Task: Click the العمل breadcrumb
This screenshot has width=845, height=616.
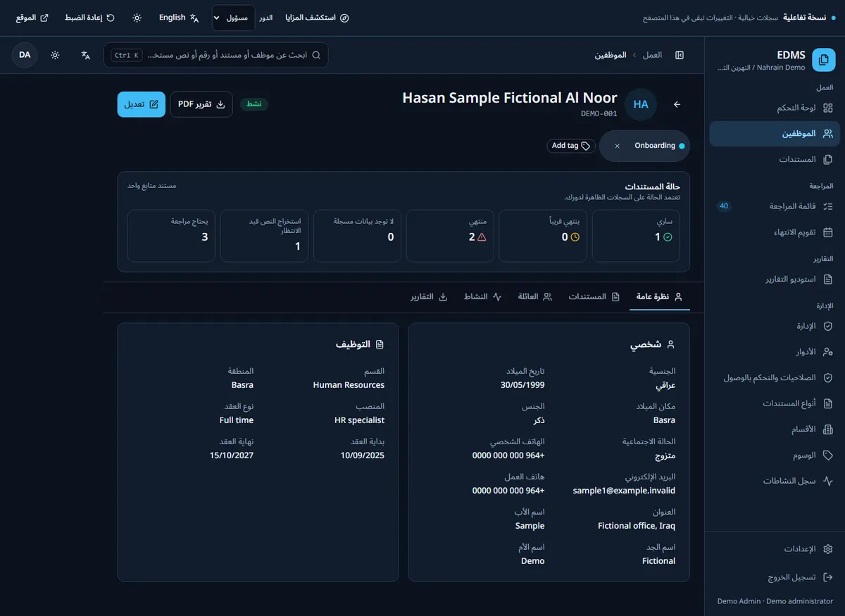Action: pyautogui.click(x=652, y=55)
